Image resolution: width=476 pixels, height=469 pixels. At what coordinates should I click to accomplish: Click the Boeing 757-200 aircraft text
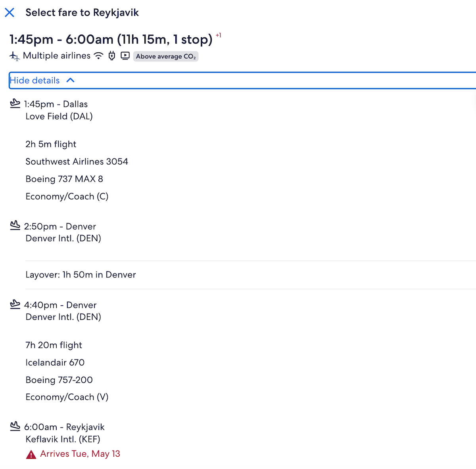click(59, 380)
